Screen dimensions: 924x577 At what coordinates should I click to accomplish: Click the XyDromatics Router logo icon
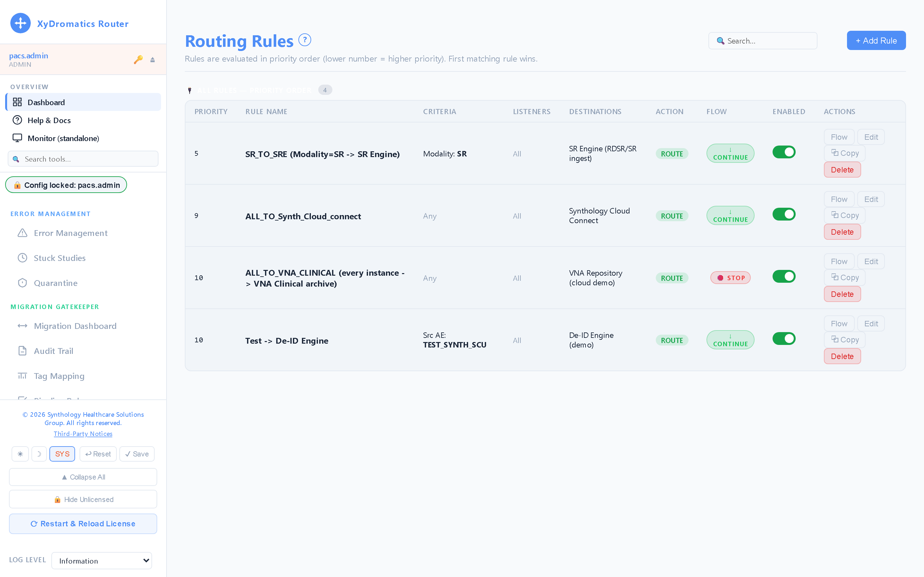20,23
